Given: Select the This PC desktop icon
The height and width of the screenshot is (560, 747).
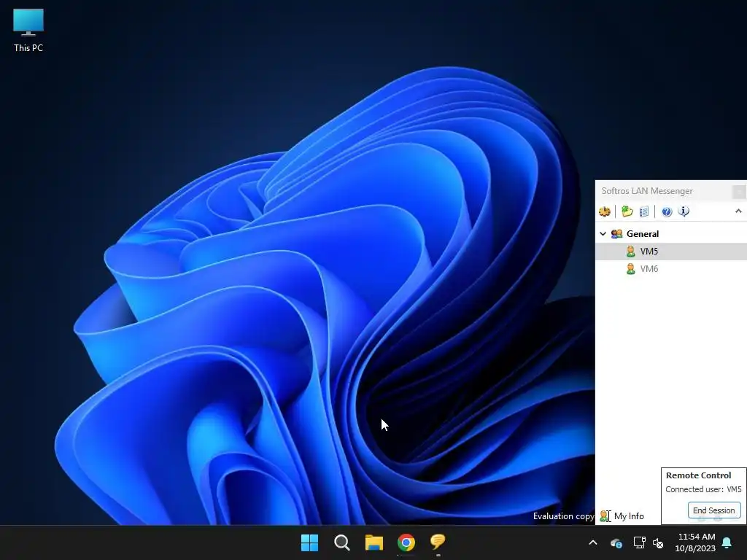Looking at the screenshot, I should tap(28, 30).
